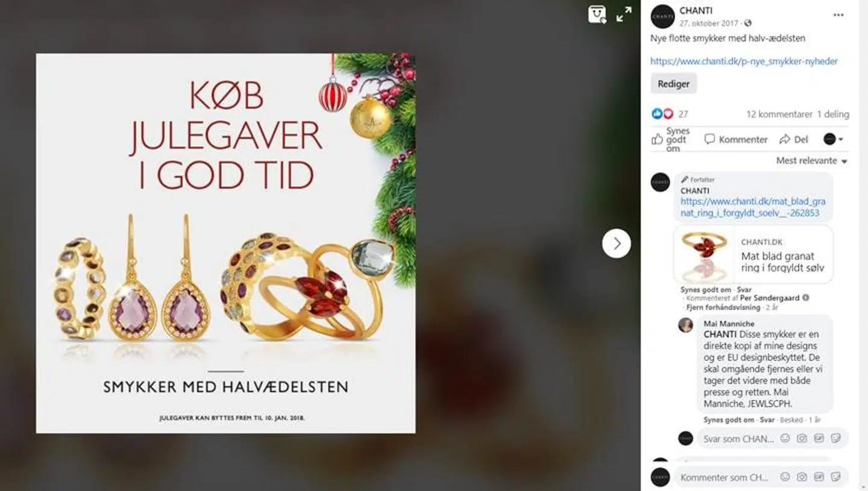Click the Kommenter action

(x=736, y=139)
